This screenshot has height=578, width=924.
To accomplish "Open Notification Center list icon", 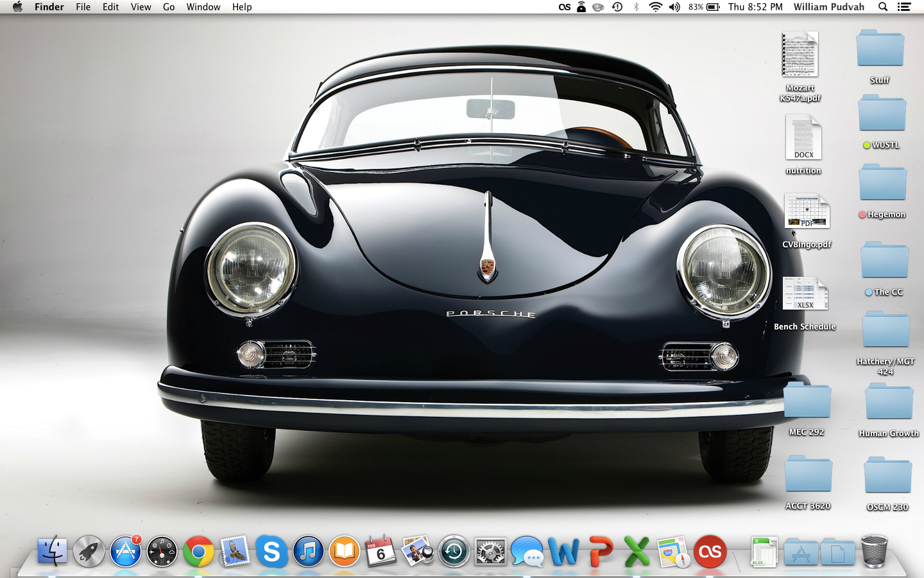I will coord(904,7).
